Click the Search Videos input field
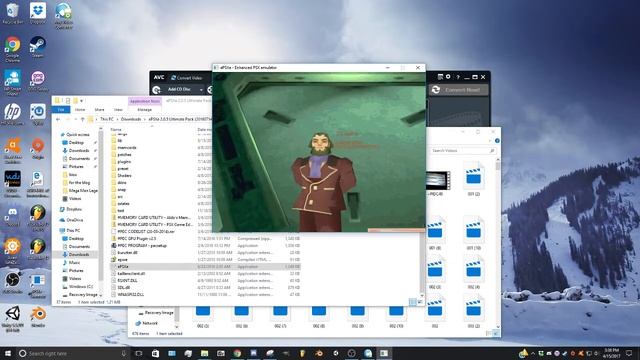Image resolution: width=640 pixels, height=360 pixels. pos(463,151)
